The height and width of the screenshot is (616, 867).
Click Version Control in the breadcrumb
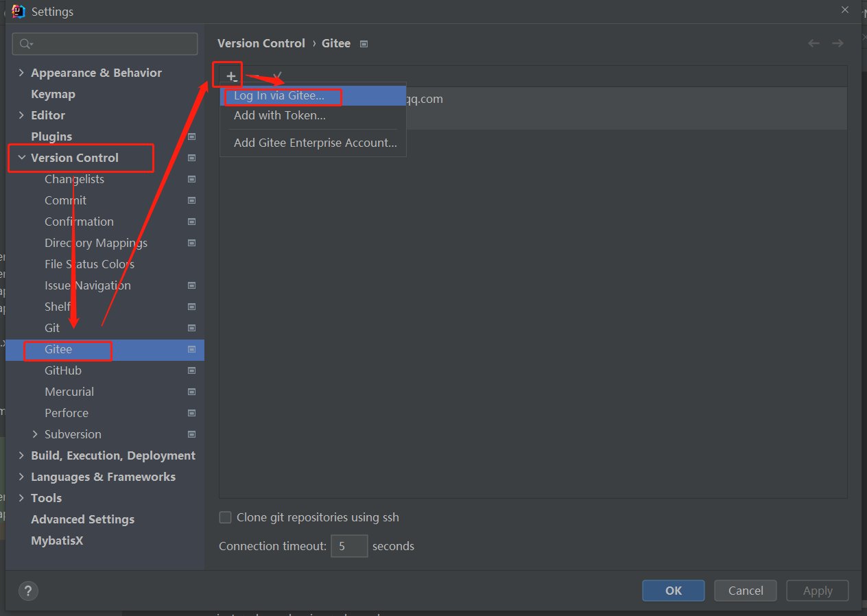(x=261, y=43)
